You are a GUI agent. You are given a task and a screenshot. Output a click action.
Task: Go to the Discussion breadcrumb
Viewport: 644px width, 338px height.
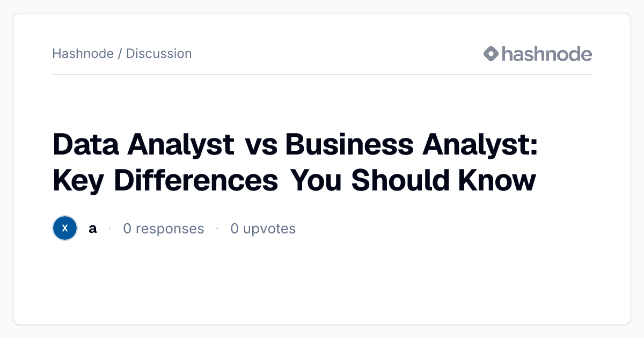159,54
